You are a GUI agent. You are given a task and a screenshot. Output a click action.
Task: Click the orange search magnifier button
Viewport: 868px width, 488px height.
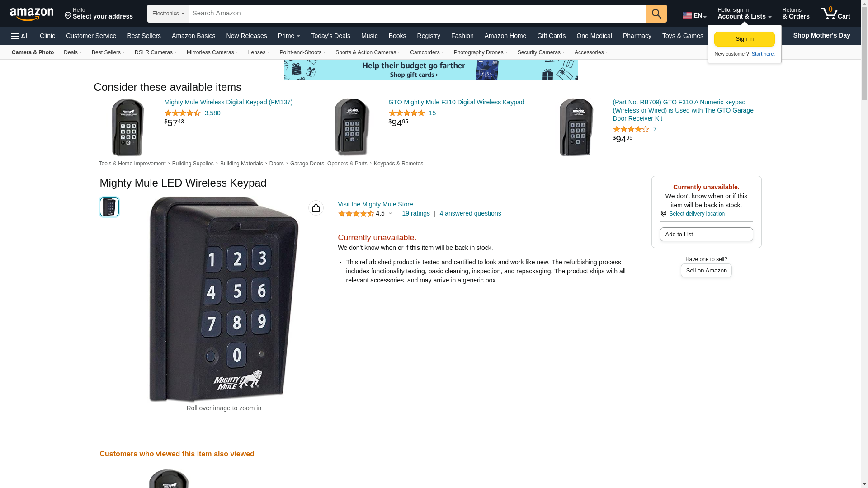point(656,14)
